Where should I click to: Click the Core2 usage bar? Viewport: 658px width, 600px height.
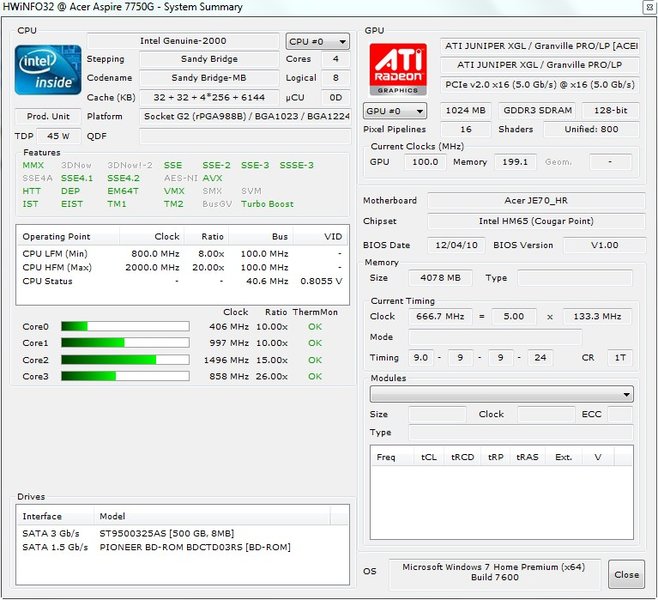click(125, 360)
